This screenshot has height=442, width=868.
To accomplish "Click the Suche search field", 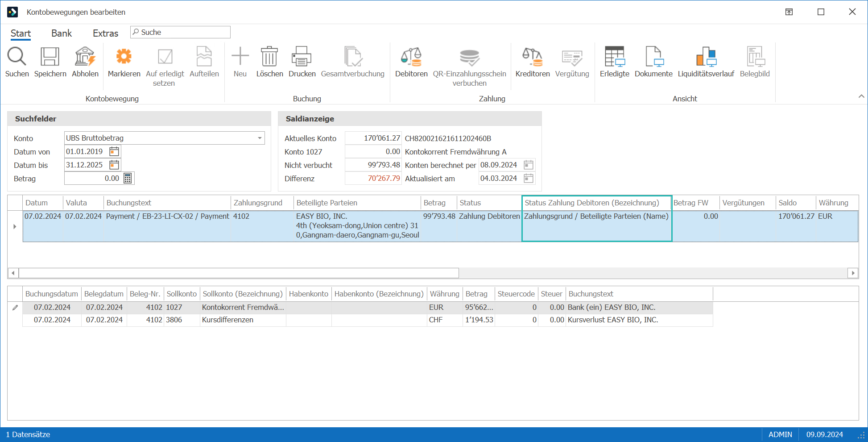I will coord(180,32).
